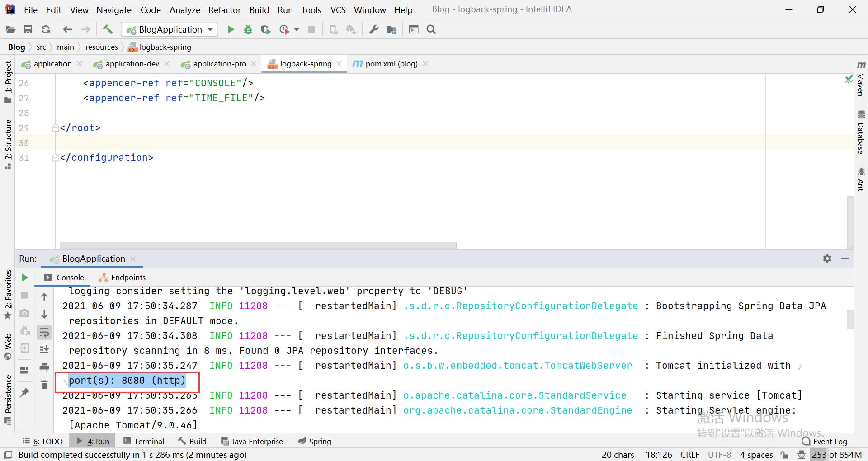Open the VCS menu
Image resolution: width=868 pixels, height=461 pixels.
pos(338,10)
